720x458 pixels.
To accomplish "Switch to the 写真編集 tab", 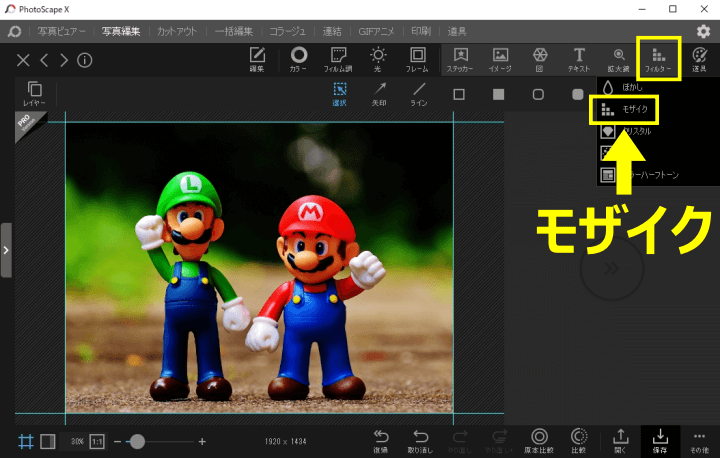I will [x=121, y=31].
